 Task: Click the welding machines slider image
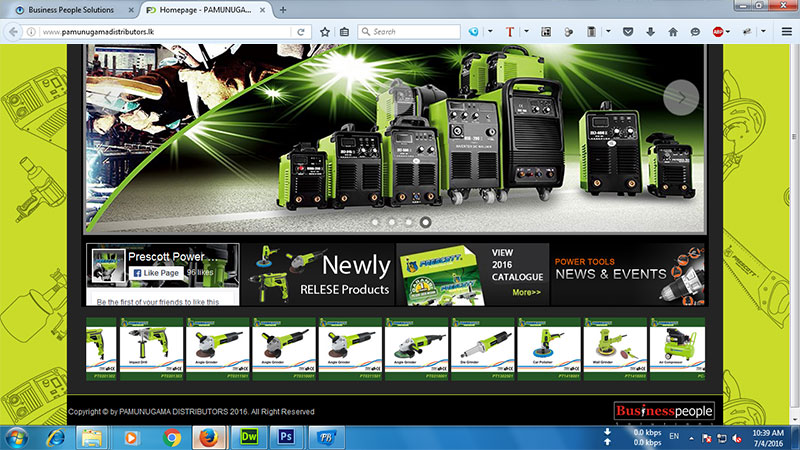pos(395,139)
